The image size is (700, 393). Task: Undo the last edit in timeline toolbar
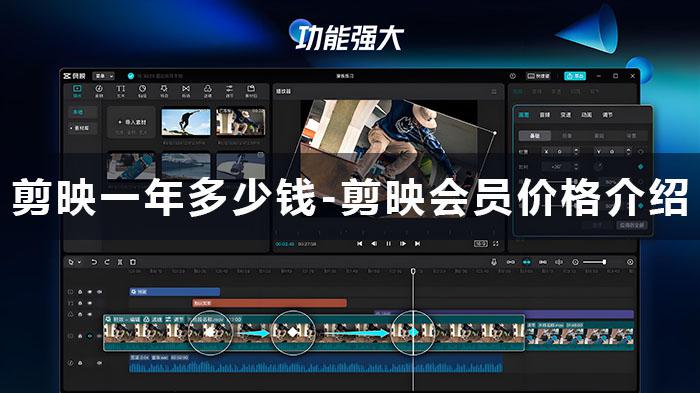click(x=94, y=262)
